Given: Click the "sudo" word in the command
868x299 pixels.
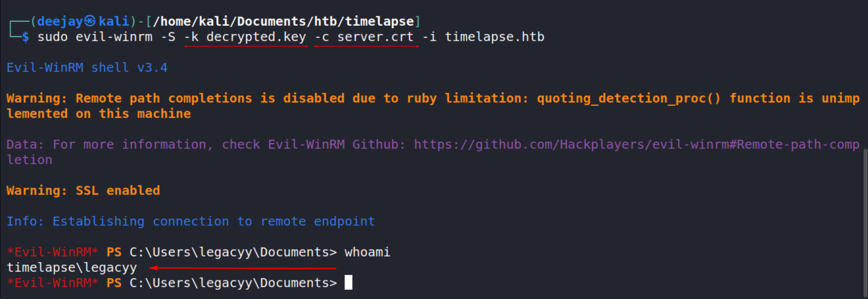Looking at the screenshot, I should [53, 37].
